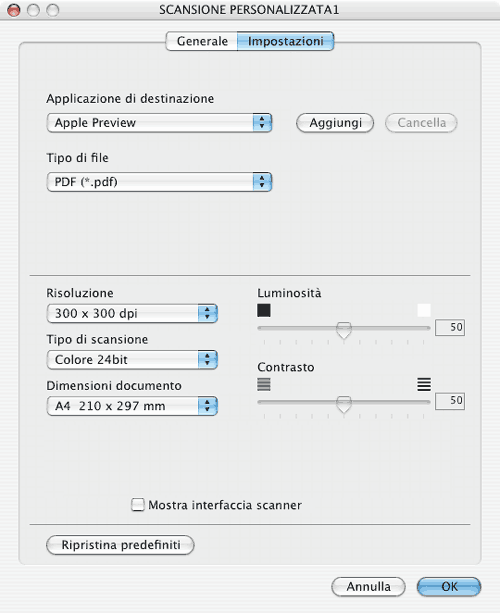
Task: Click the minimize window button in title bar
Action: pyautogui.click(x=33, y=10)
